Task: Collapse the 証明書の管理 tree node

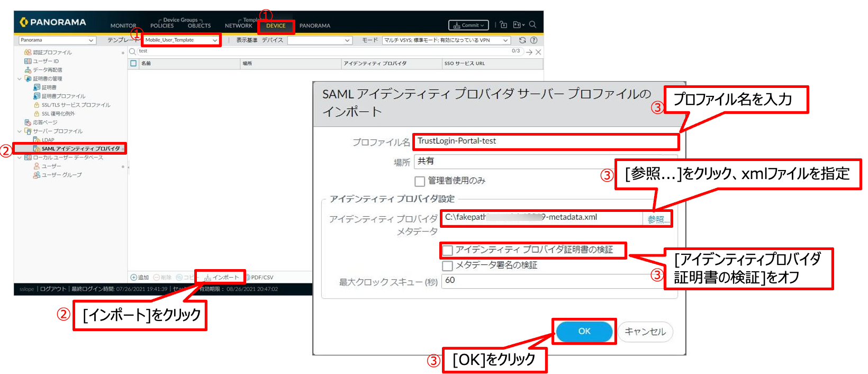Action: [20, 79]
